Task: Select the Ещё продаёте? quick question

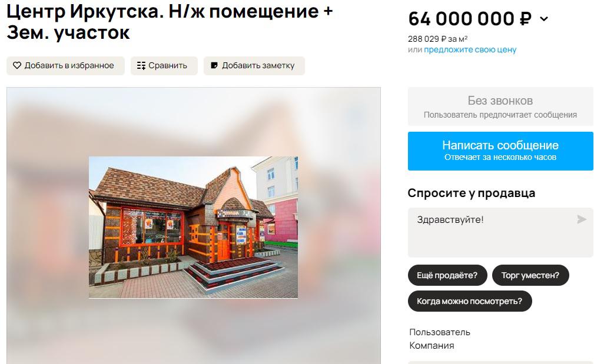Action: (447, 275)
